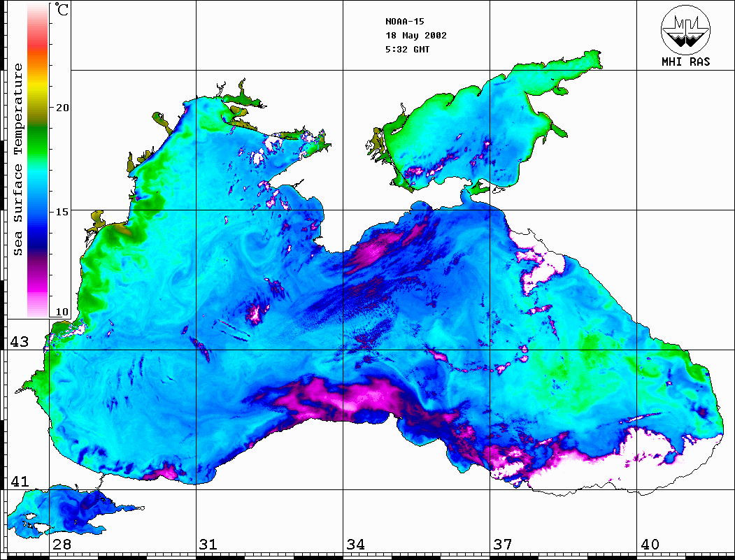
Task: Click the longitude label 28
Action: click(x=62, y=545)
